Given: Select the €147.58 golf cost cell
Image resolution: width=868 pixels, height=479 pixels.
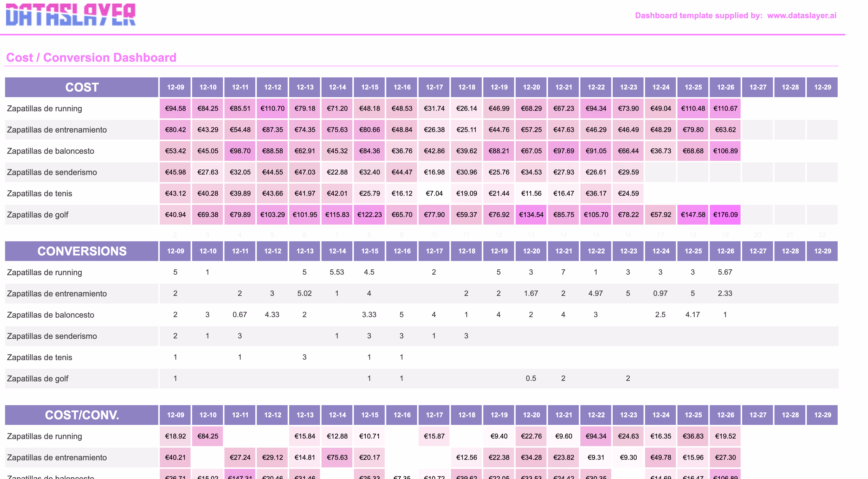Looking at the screenshot, I should [x=693, y=215].
